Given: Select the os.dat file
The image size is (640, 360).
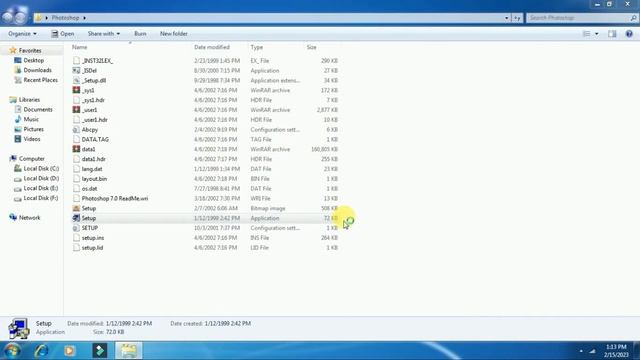Looking at the screenshot, I should click(89, 189).
